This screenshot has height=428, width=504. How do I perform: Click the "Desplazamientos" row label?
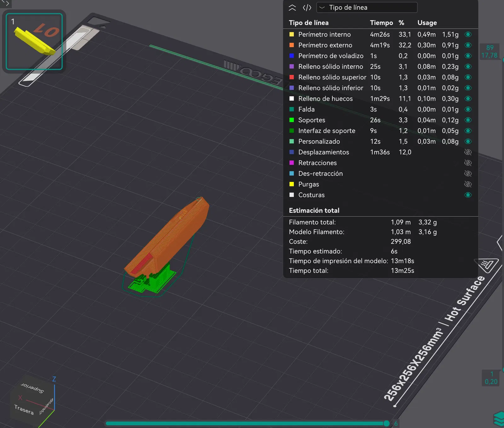[x=324, y=152]
